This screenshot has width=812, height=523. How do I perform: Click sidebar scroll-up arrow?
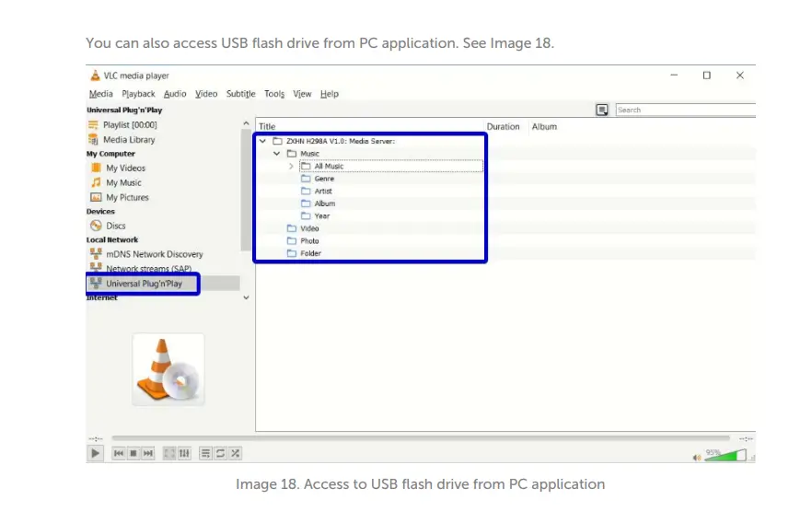pyautogui.click(x=246, y=123)
